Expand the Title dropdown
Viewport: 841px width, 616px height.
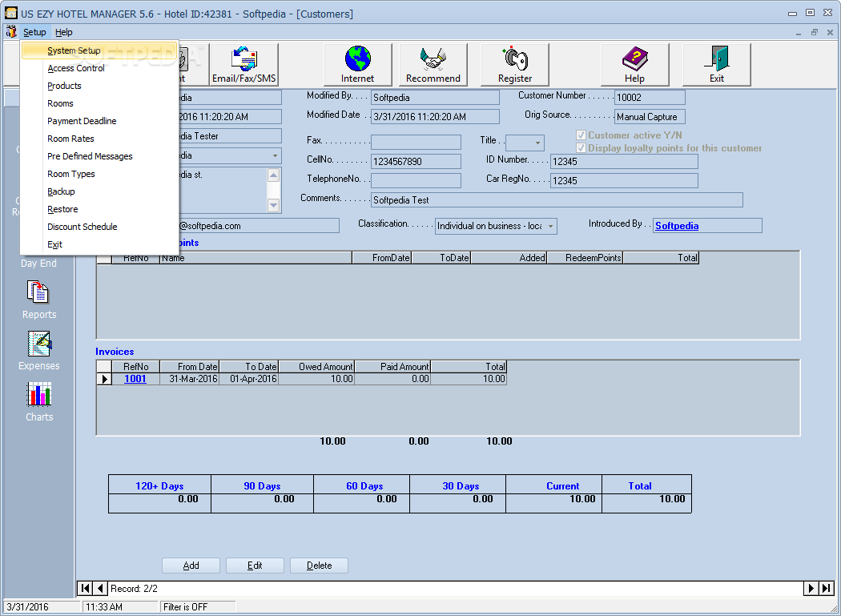click(x=537, y=143)
